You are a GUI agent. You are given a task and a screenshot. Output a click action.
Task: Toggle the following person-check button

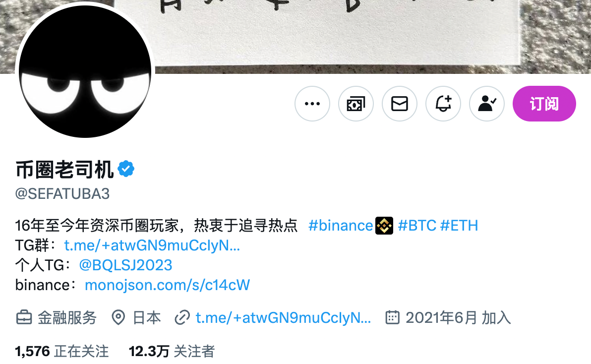(487, 104)
